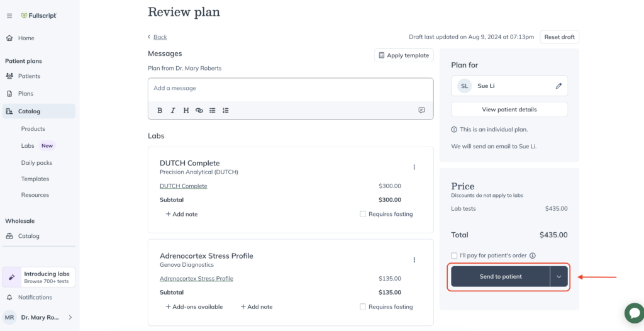This screenshot has height=331, width=644.
Task: Apply heading format in message editor
Action: (186, 110)
